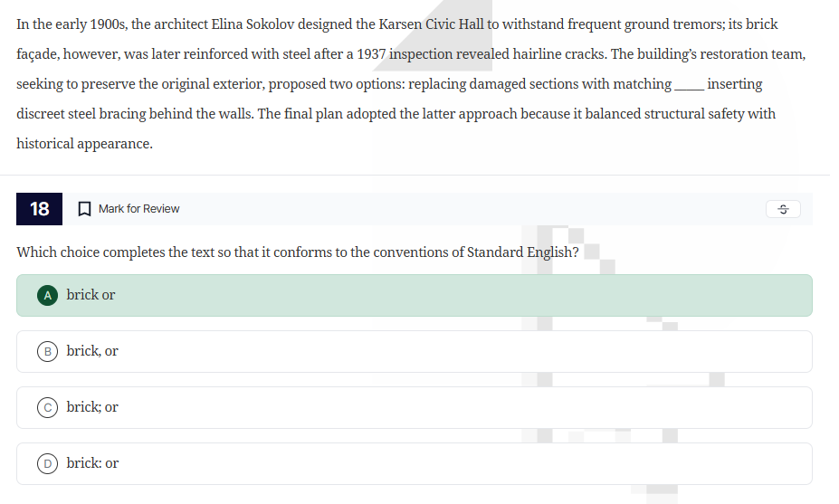Screen dimensions: 839x504
Task: Click the letter D circle icon
Action: pyautogui.click(x=45, y=463)
